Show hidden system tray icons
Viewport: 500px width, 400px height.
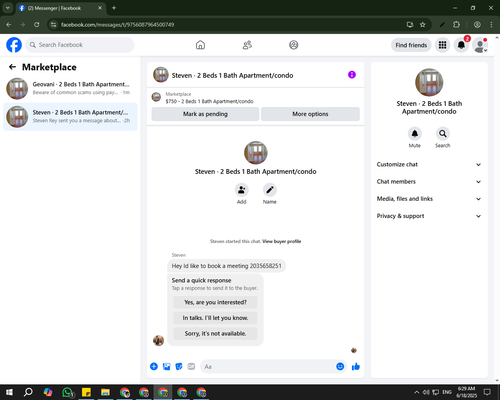417,392
